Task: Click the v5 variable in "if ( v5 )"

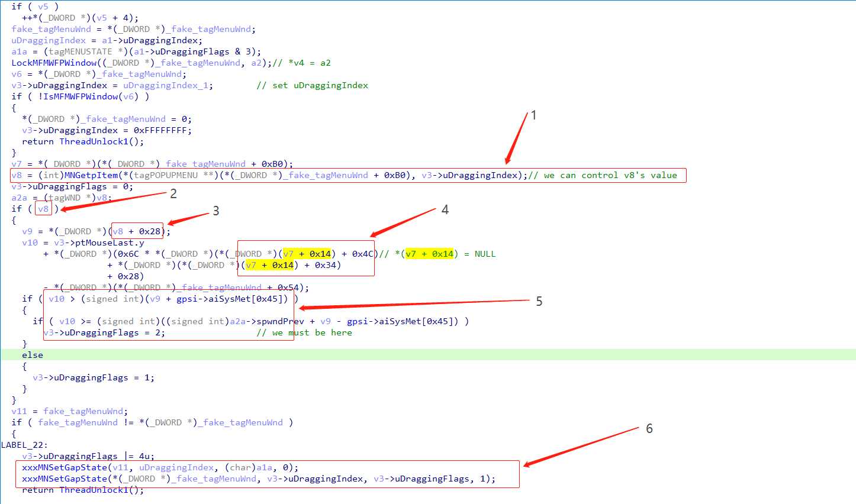Action: pyautogui.click(x=43, y=7)
